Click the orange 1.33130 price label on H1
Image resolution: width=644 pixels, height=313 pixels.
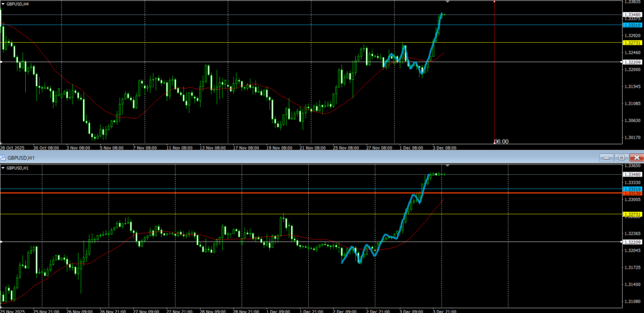[631, 194]
